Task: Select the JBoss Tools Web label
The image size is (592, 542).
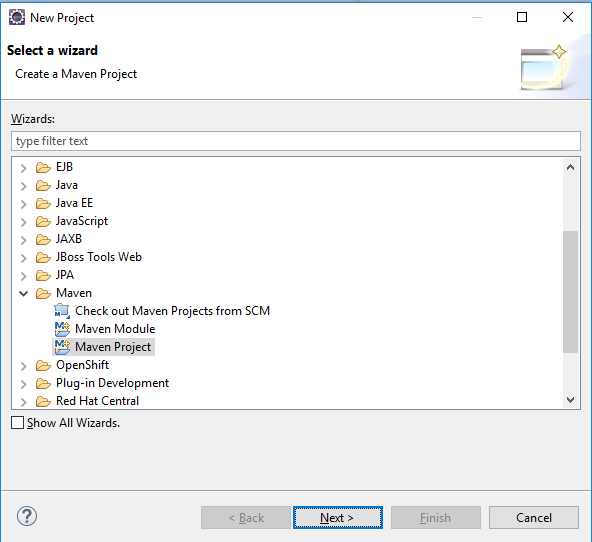Action: tap(99, 257)
